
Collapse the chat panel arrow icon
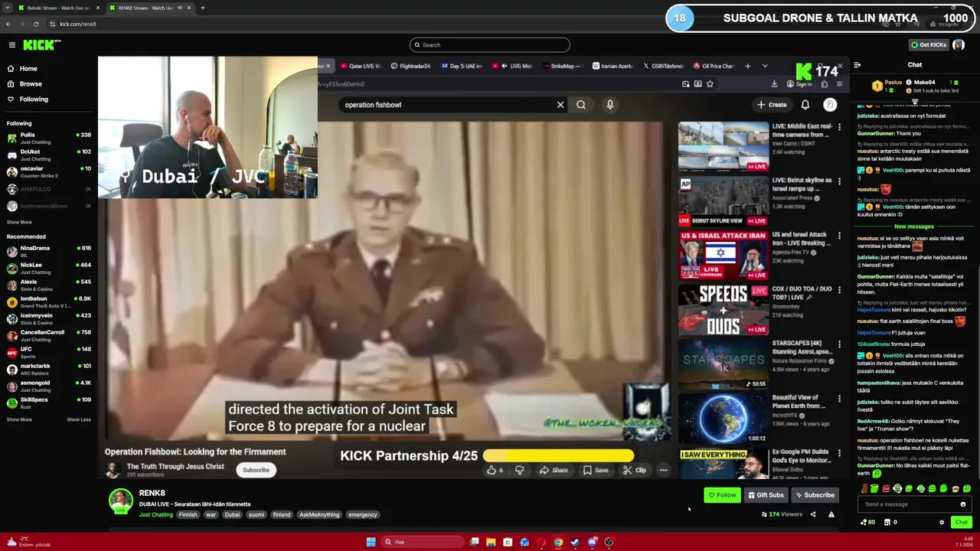tap(857, 65)
